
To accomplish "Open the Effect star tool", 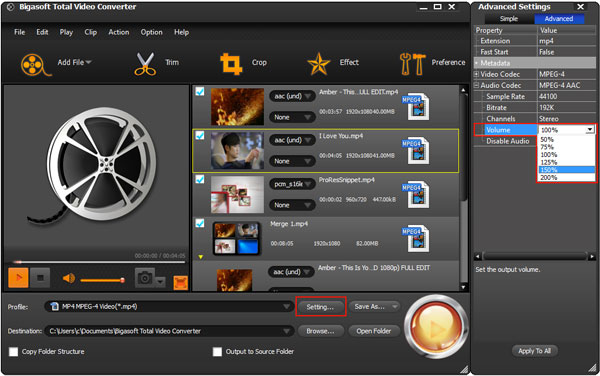I will click(319, 64).
